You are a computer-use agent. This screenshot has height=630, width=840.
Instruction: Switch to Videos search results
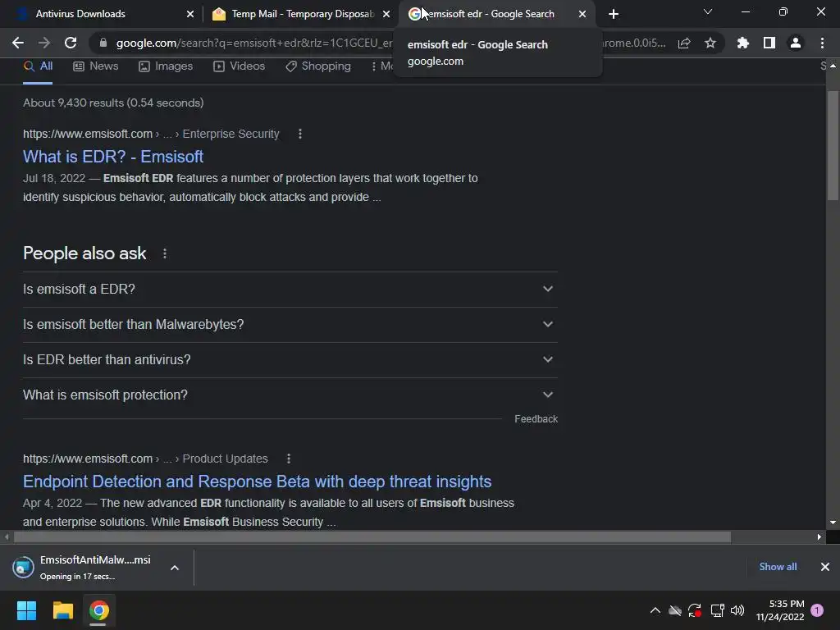click(x=239, y=66)
